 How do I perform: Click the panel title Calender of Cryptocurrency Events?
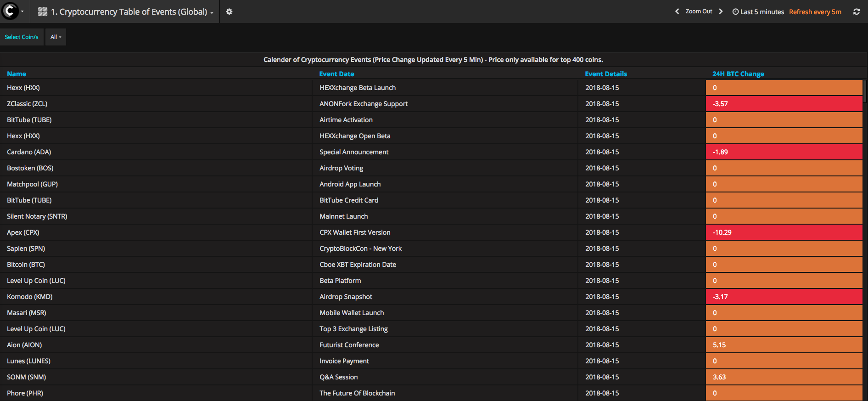click(433, 60)
